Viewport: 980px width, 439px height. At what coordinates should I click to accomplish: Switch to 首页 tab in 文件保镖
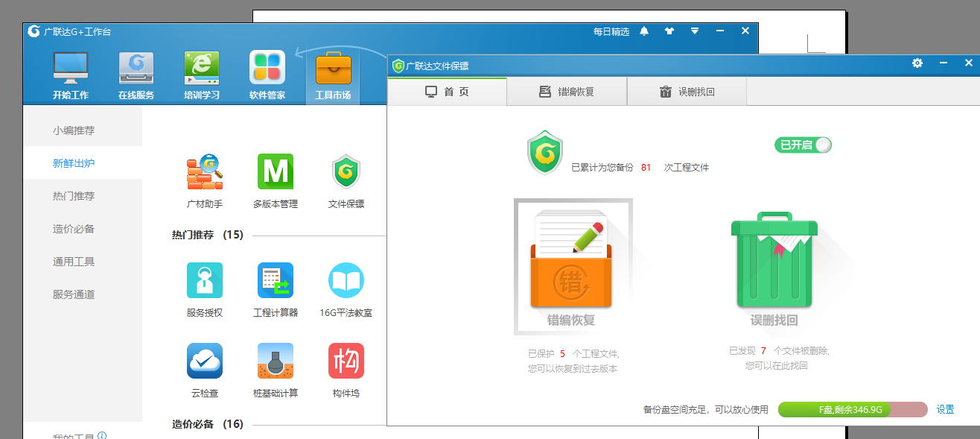click(447, 92)
